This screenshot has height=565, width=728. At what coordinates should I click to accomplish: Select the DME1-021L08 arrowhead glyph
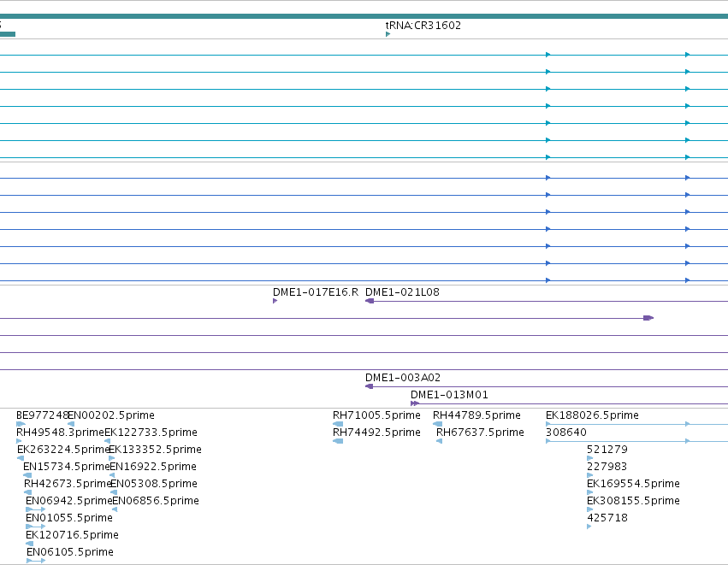coord(370,301)
